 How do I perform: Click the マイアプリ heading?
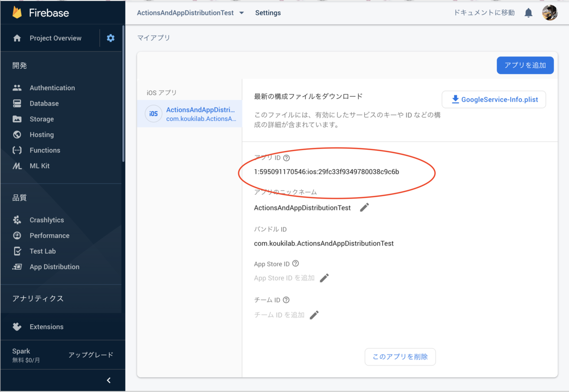tap(154, 38)
